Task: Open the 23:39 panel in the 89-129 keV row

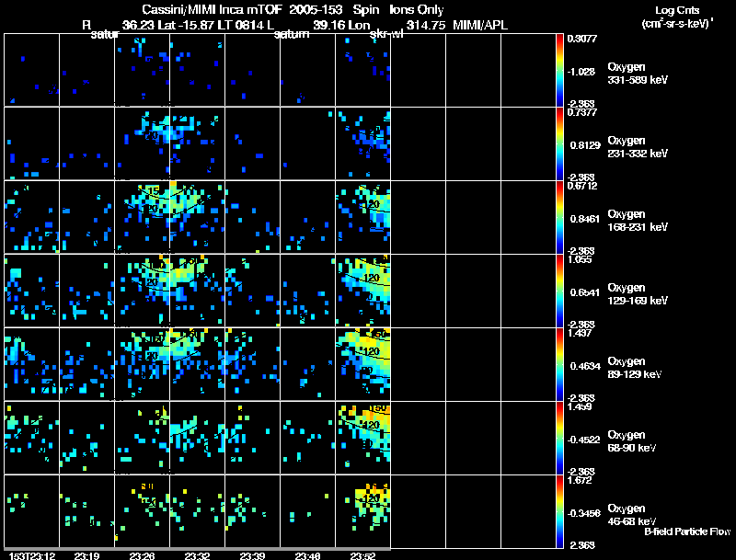Action: pos(252,364)
